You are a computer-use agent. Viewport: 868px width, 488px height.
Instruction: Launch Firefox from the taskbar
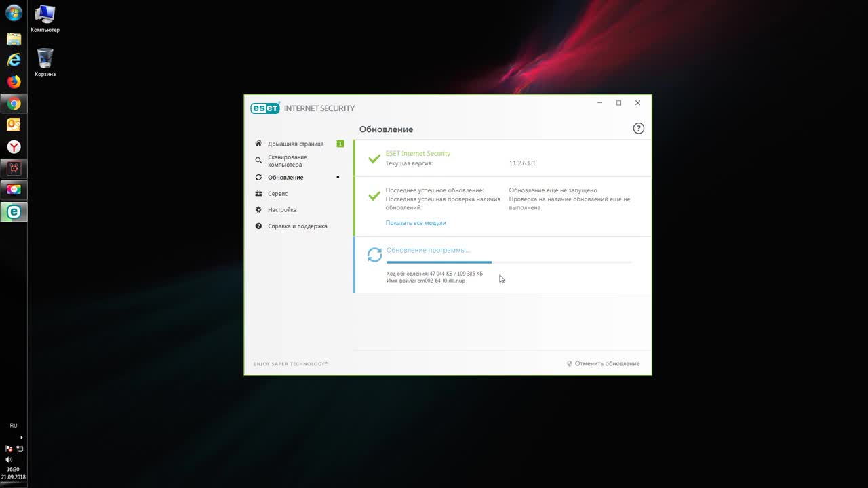coord(14,82)
